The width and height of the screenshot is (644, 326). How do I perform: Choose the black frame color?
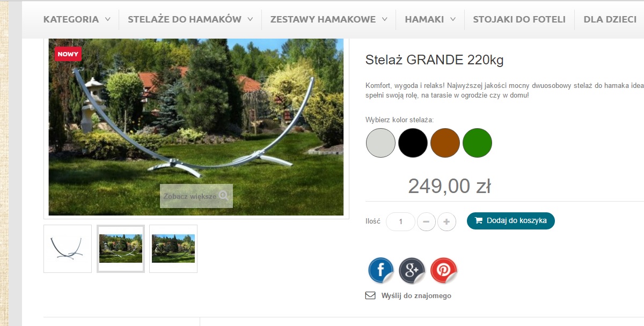point(413,143)
